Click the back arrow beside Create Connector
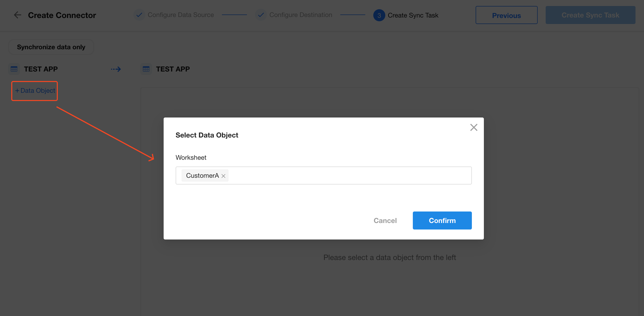Screen dimensions: 644x316 (18, 15)
